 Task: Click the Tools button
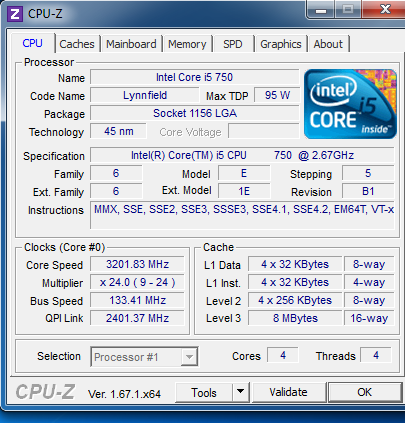tap(204, 392)
